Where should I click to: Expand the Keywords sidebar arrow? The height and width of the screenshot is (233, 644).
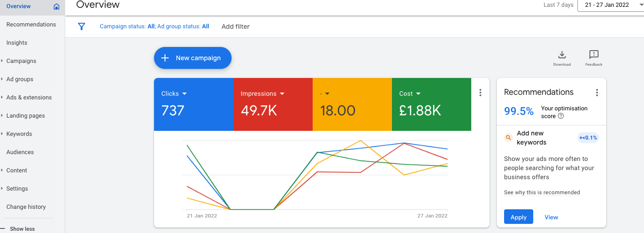click(2, 134)
